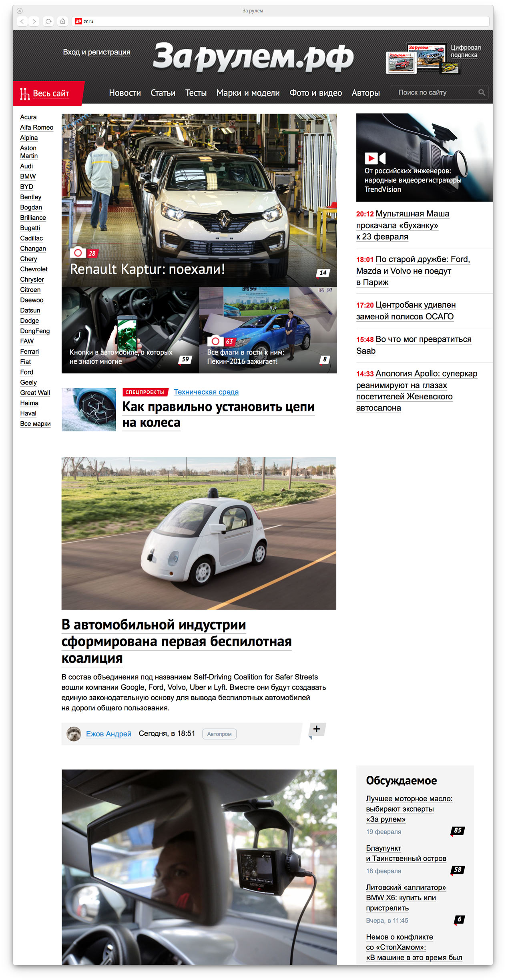Click the Автопром tag button

point(219,734)
